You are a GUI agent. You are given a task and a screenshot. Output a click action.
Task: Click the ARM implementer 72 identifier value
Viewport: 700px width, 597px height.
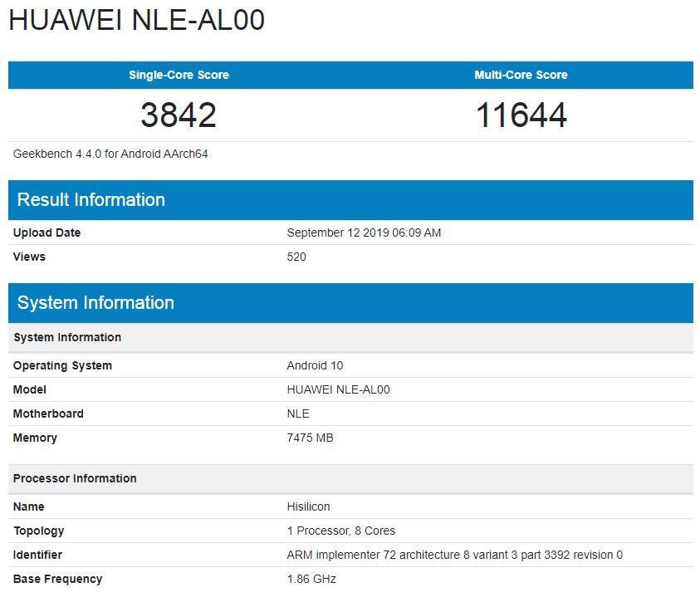click(454, 555)
